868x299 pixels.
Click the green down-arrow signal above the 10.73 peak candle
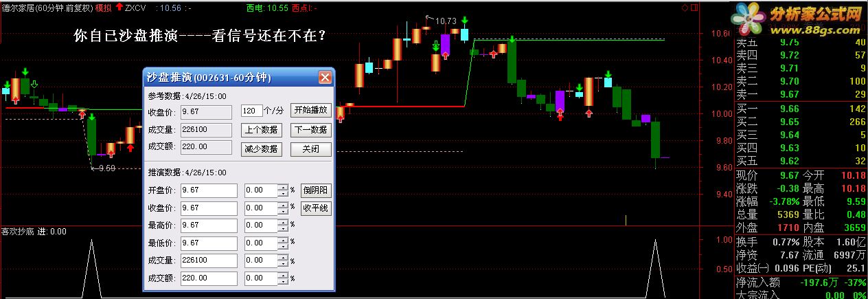coord(465,21)
